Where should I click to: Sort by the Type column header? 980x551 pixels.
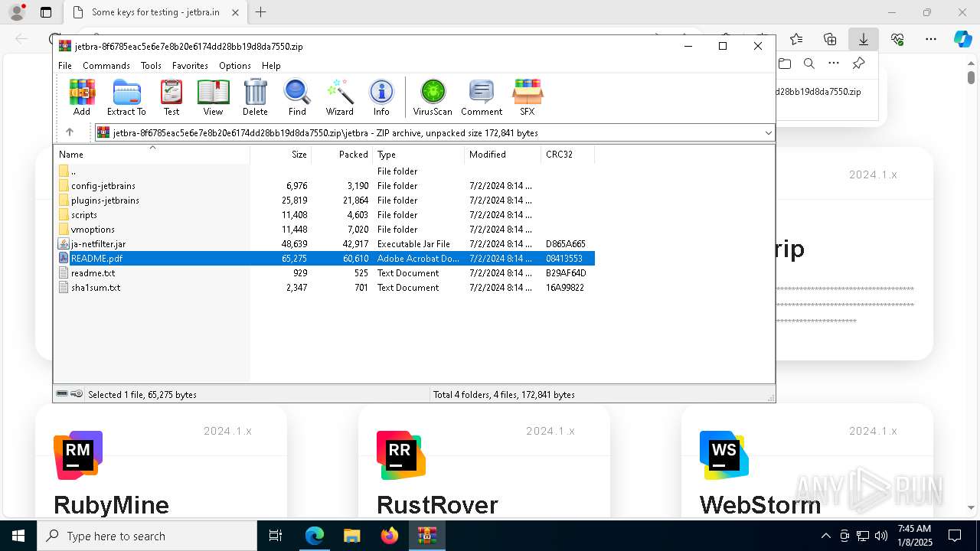coord(419,155)
